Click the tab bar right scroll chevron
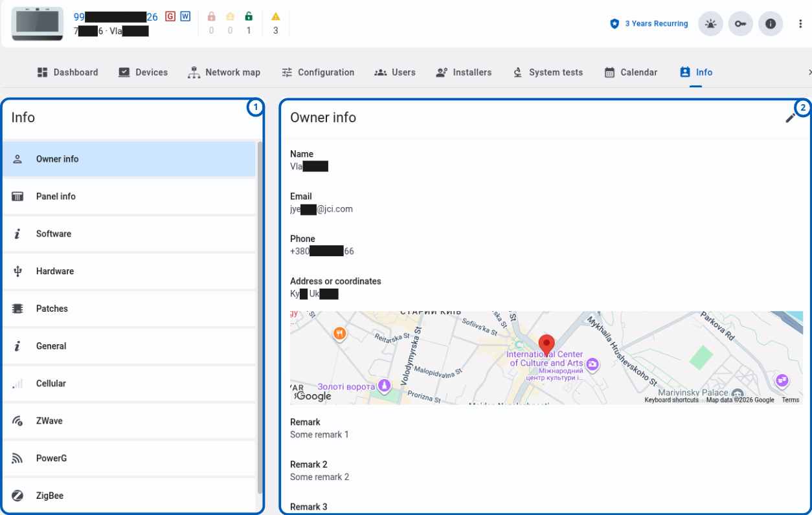 click(x=809, y=72)
